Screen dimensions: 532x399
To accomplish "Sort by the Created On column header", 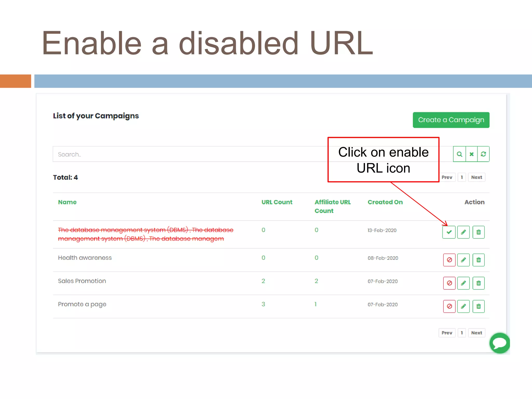I will (385, 202).
